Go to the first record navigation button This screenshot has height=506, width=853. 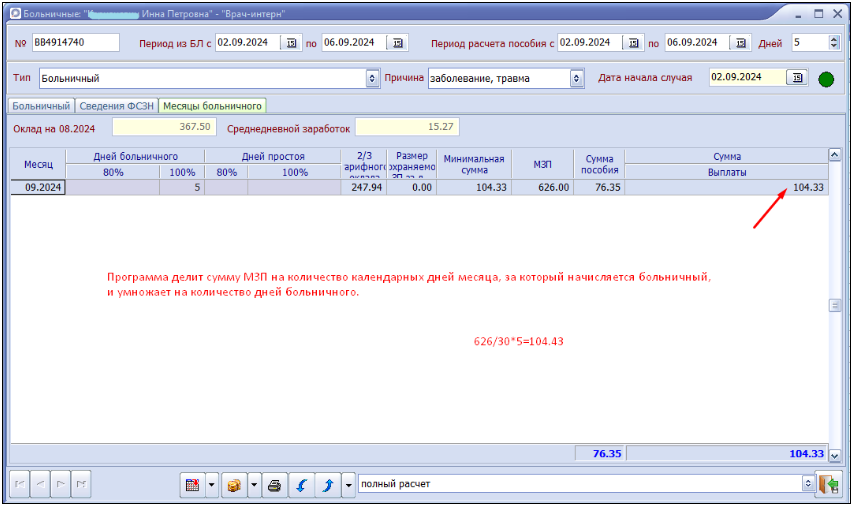(19, 485)
